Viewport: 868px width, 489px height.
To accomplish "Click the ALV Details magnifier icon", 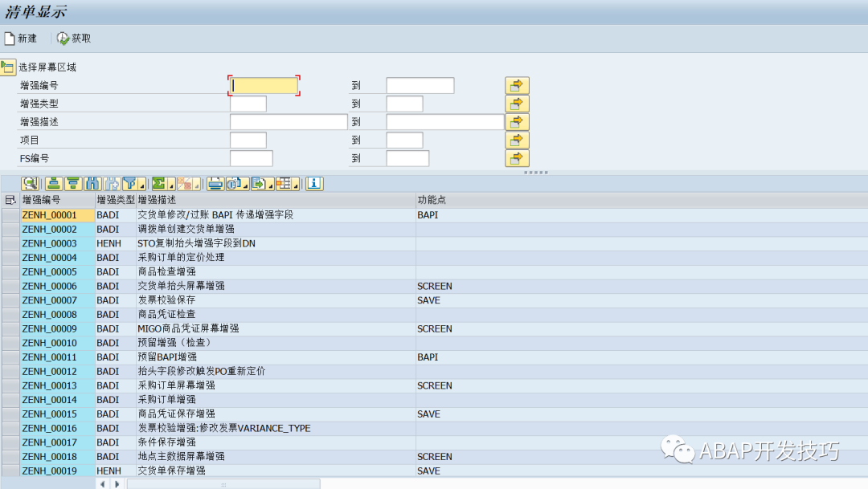I will [30, 184].
